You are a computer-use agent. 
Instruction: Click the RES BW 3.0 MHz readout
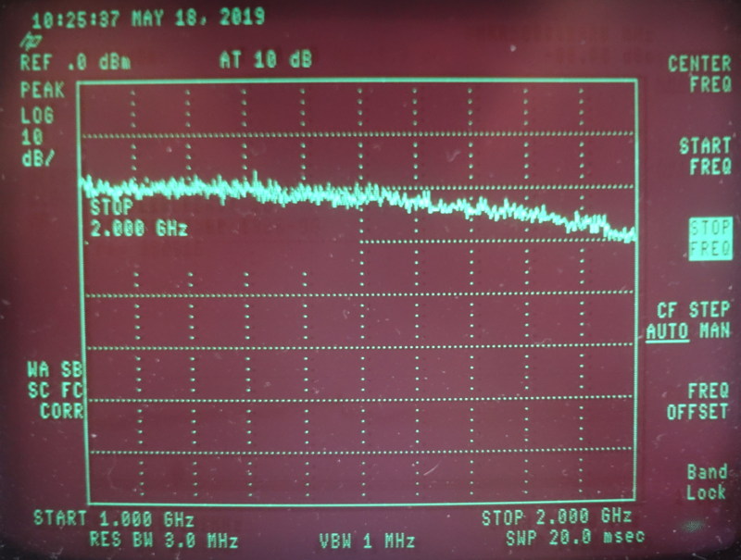coord(163,540)
